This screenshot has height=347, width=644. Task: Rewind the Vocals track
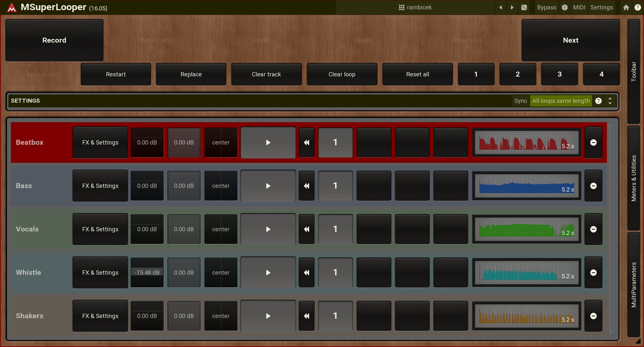pyautogui.click(x=306, y=229)
